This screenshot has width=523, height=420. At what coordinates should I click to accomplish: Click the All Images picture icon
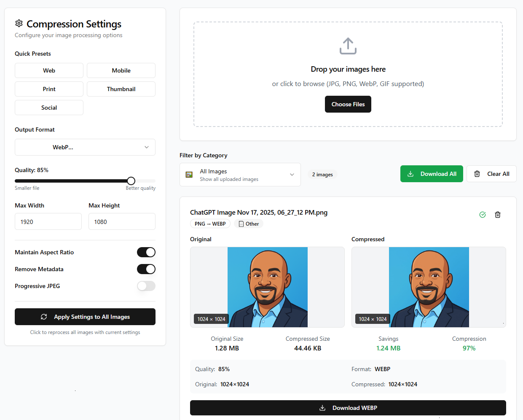coord(189,175)
